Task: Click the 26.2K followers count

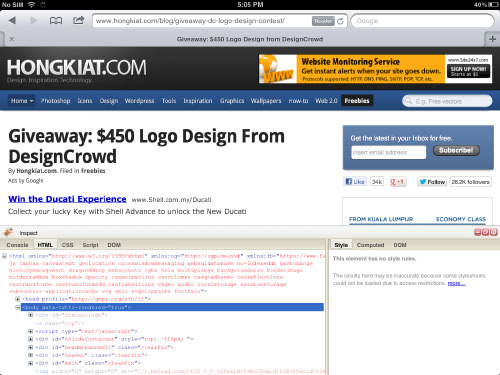Action: click(x=470, y=182)
